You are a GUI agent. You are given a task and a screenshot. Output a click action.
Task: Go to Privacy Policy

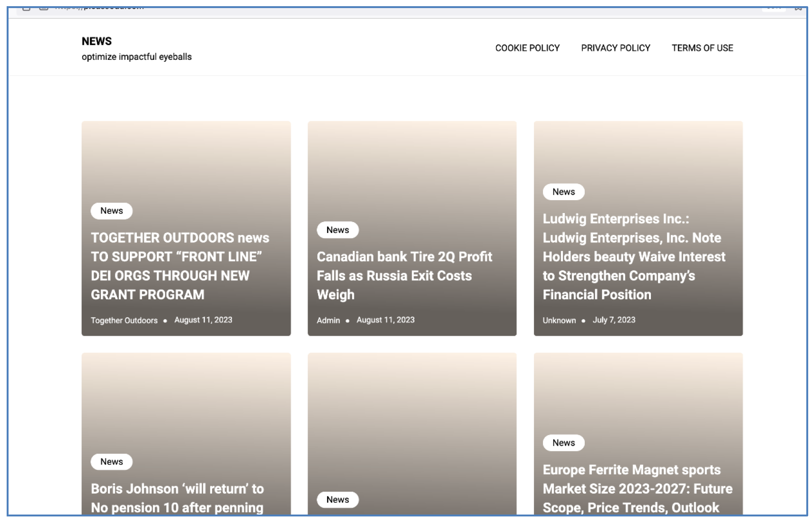point(615,48)
